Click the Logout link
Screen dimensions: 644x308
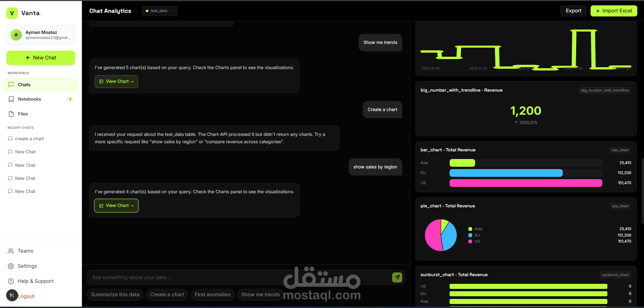pos(26,296)
